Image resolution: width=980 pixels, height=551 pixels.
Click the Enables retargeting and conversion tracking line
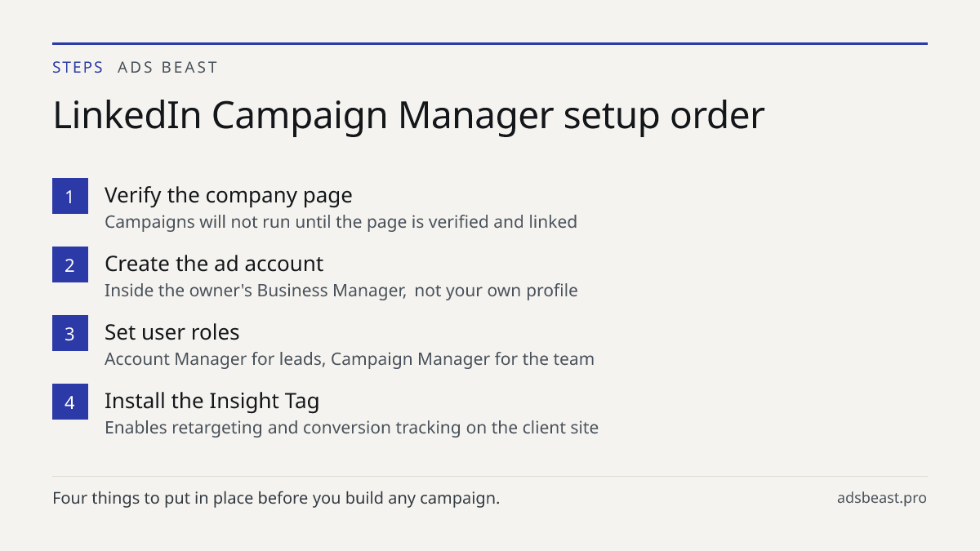click(x=352, y=428)
